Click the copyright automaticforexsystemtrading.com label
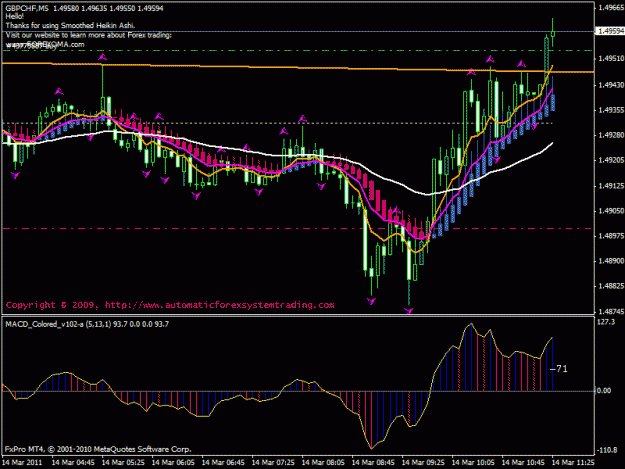Screen dimensions: 625x469 point(170,305)
